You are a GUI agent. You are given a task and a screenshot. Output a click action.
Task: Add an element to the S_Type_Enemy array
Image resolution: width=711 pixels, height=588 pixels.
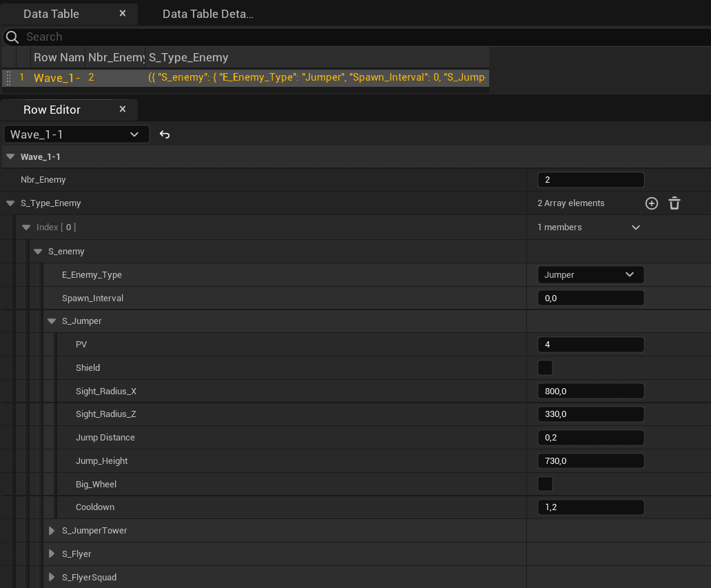652,203
